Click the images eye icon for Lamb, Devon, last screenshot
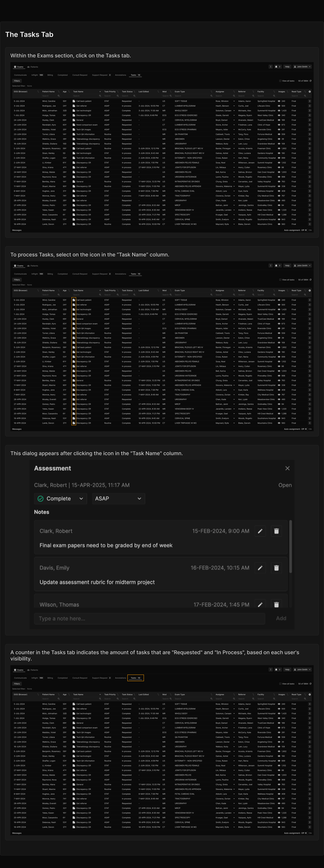 point(279,827)
